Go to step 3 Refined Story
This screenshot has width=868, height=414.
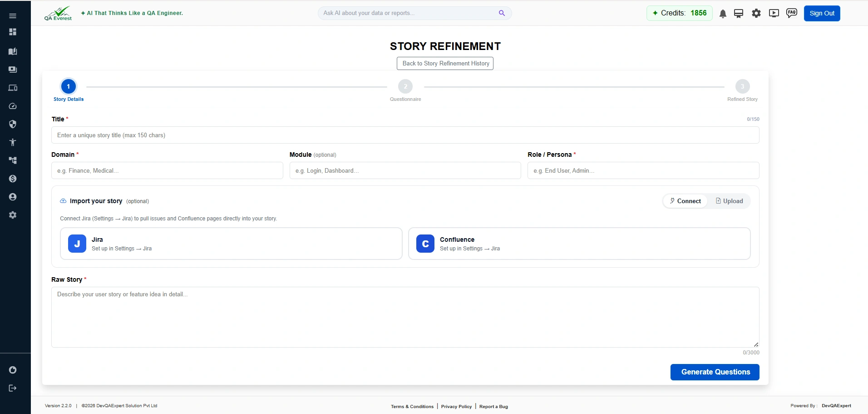[x=742, y=90]
